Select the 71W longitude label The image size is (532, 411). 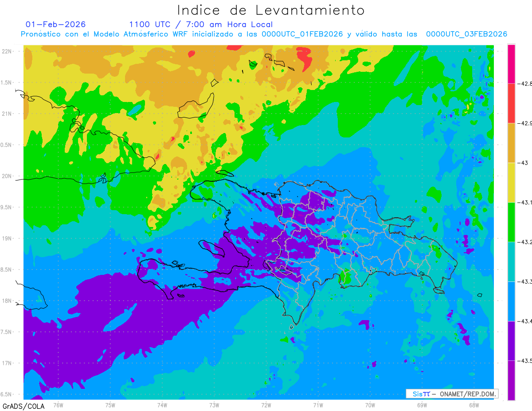coord(318,405)
